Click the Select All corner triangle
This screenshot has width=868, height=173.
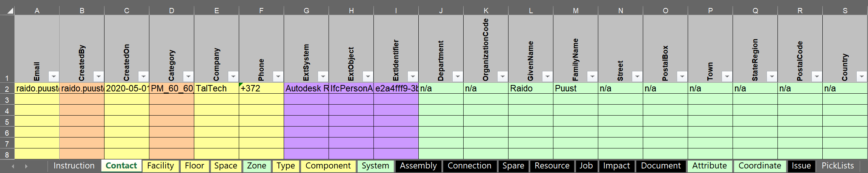tap(10, 11)
